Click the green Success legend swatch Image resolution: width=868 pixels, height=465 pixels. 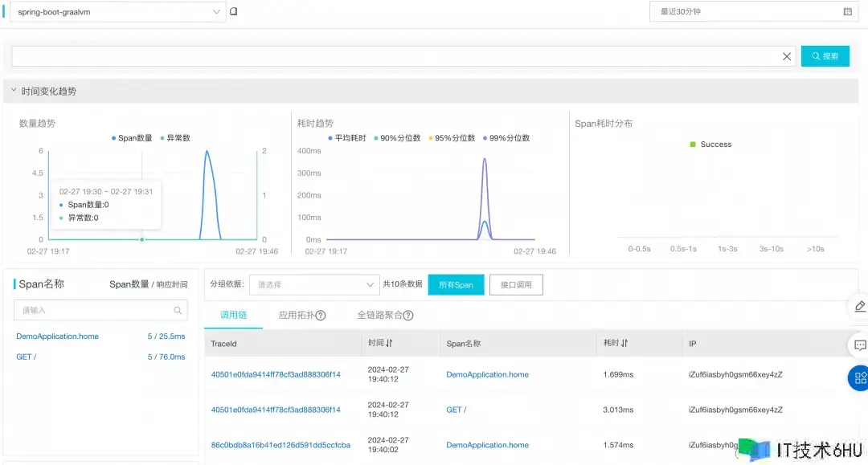click(693, 145)
